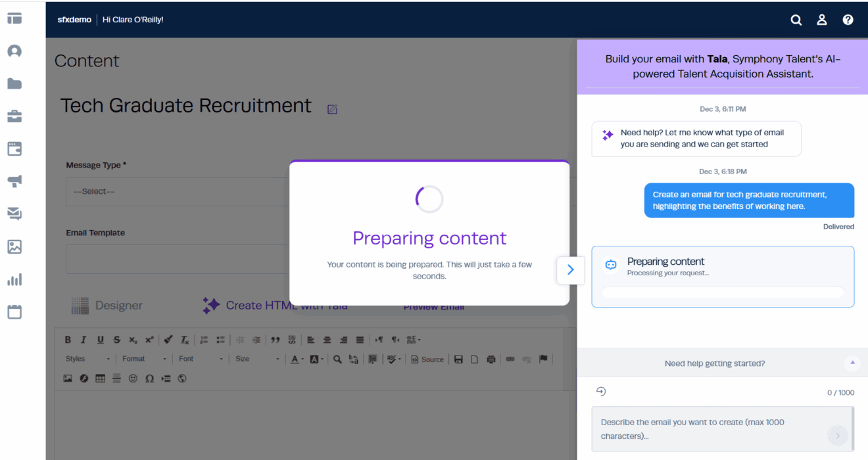This screenshot has width=868, height=460.
Task: Collapse the 'Need help getting started?' panel
Action: [852, 363]
